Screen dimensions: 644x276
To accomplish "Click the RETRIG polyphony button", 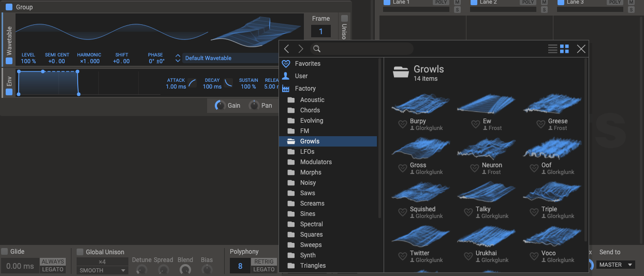I will (264, 262).
